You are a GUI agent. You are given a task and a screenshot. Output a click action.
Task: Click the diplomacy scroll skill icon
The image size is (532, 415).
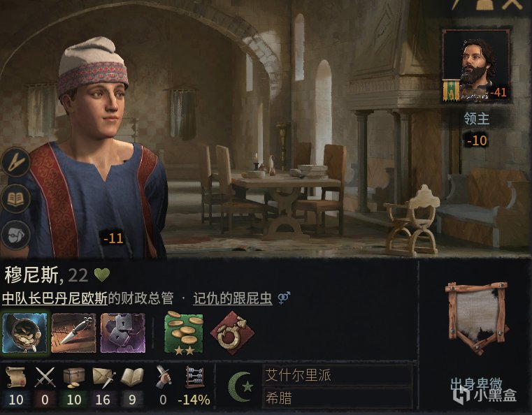[x=15, y=377]
